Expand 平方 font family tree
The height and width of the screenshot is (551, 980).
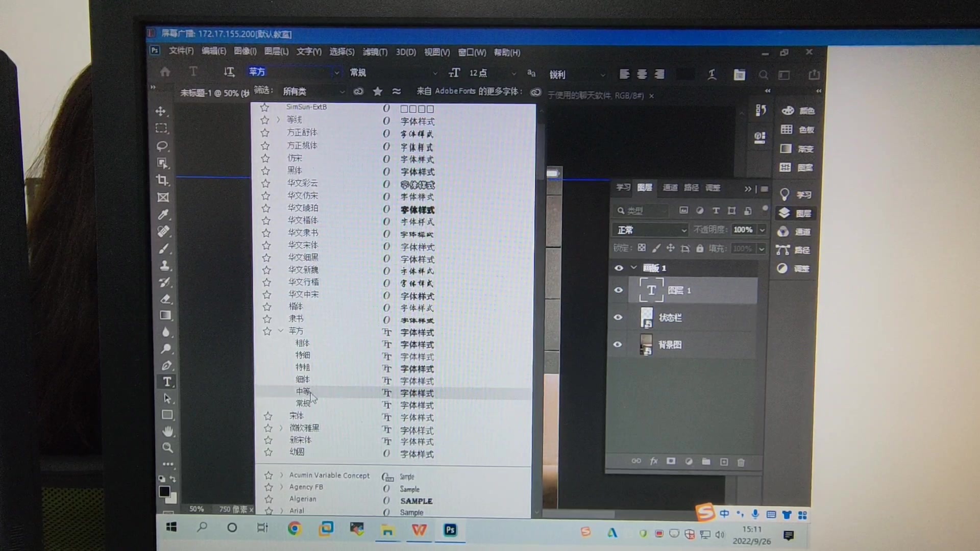click(281, 330)
